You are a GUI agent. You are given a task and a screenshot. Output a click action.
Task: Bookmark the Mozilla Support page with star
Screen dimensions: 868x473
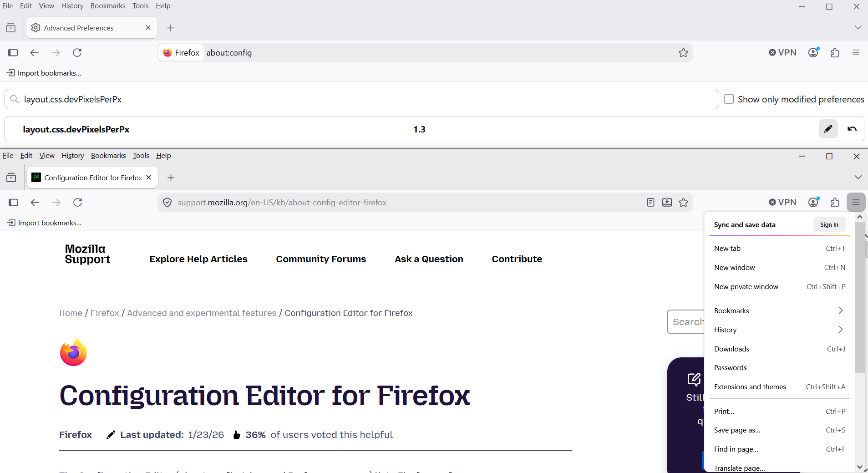click(x=683, y=203)
